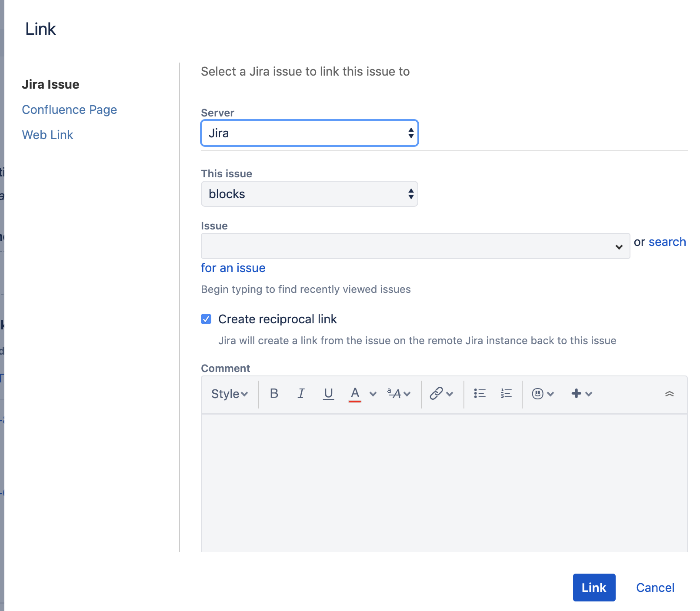Change the link type from blocks
Image resolution: width=700 pixels, height=611 pixels.
tap(309, 194)
